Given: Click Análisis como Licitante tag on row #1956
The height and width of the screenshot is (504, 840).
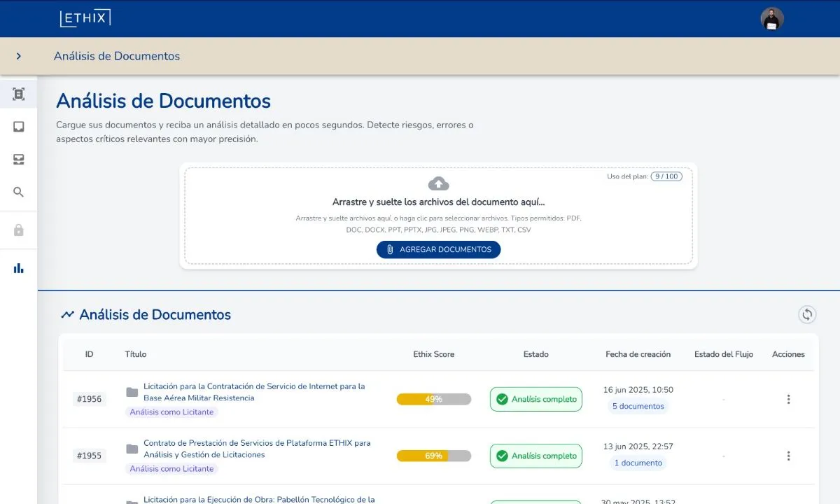Looking at the screenshot, I should click(171, 412).
